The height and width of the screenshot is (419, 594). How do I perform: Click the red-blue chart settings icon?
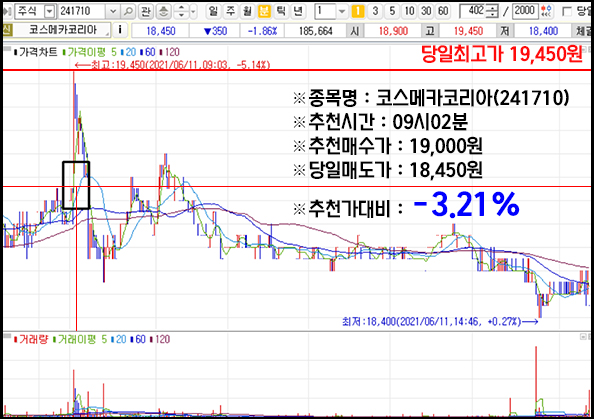(x=546, y=11)
